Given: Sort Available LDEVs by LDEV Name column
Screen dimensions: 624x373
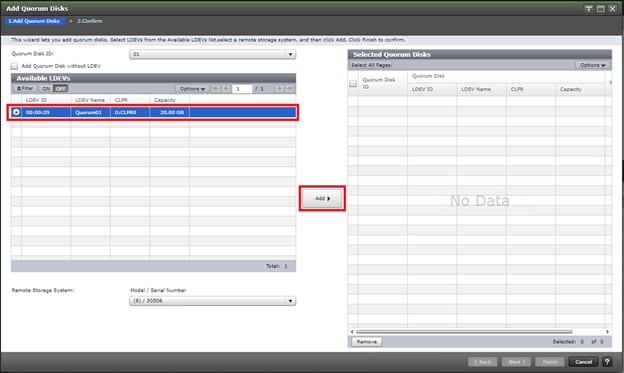Looking at the screenshot, I should pos(90,100).
